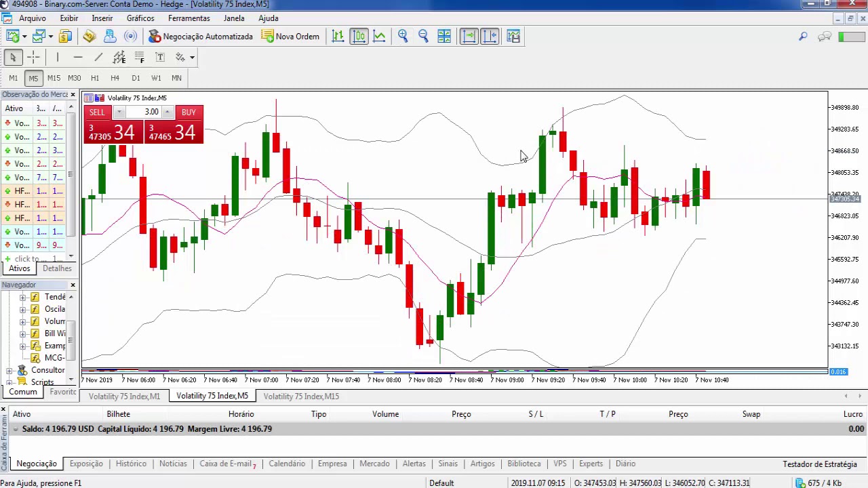Click the Negociação Automatizada algo trading icon
Viewport: 868px width, 488px height.
coord(155,36)
